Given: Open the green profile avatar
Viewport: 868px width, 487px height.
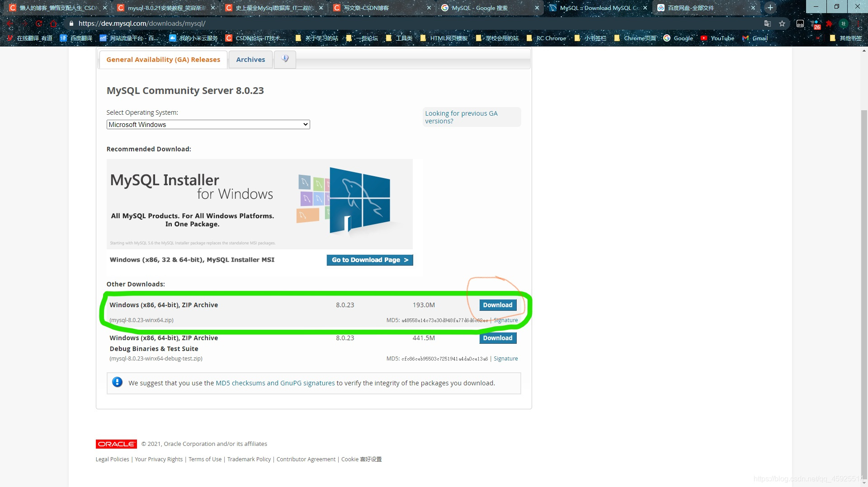Looking at the screenshot, I should (x=844, y=23).
